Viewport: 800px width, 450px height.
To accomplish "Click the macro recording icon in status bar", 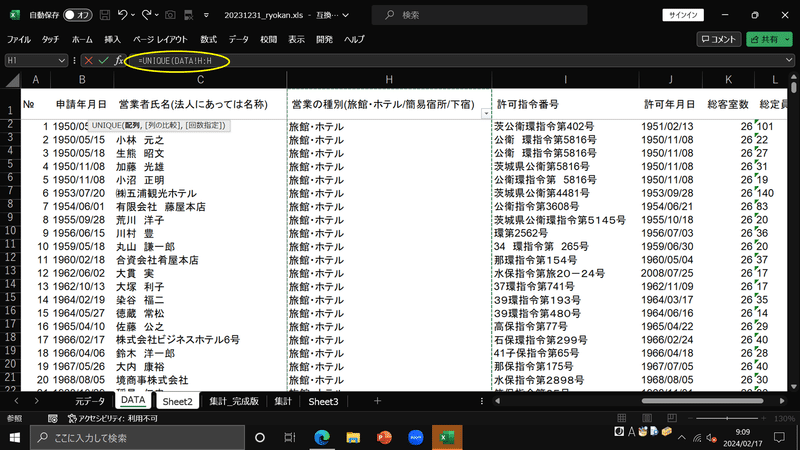I will tap(52, 418).
